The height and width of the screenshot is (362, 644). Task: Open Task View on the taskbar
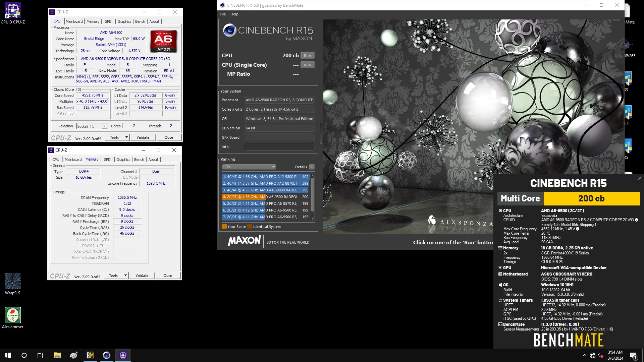click(x=40, y=355)
